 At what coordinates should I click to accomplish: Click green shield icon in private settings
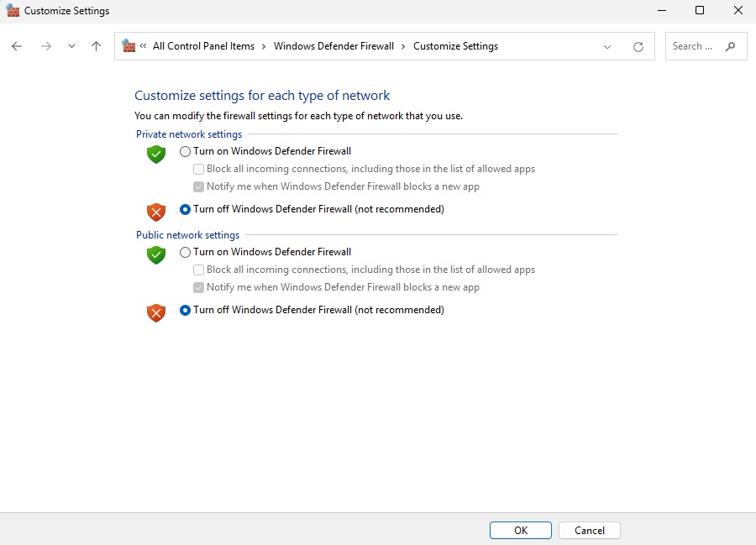point(156,155)
